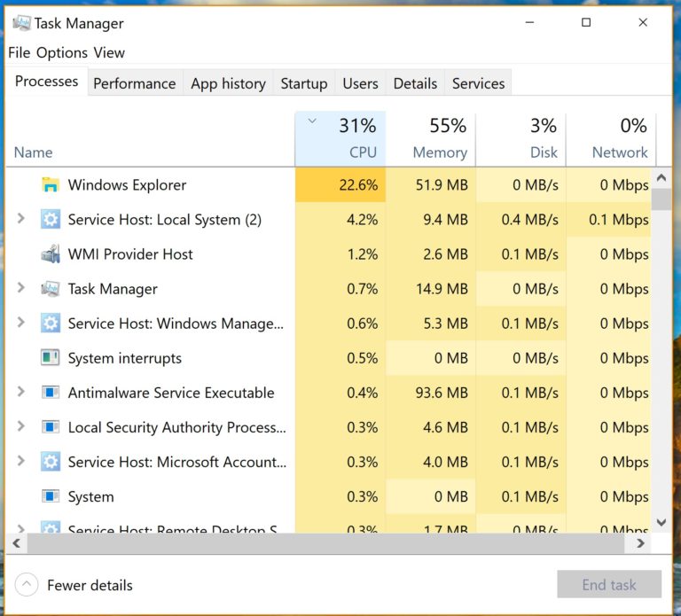Select the Service Host: Local System (2) name
The height and width of the screenshot is (616, 681).
[x=165, y=220]
